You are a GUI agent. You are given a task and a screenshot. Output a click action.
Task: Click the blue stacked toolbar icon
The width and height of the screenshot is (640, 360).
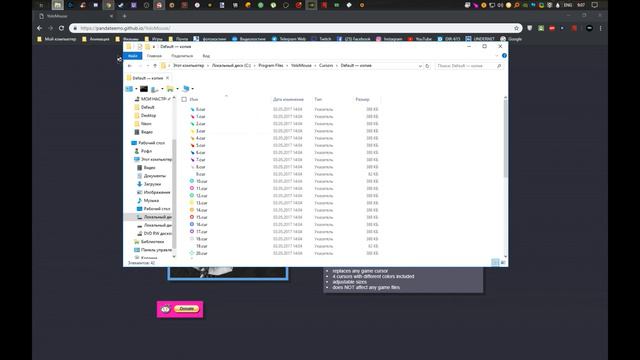(186, 89)
